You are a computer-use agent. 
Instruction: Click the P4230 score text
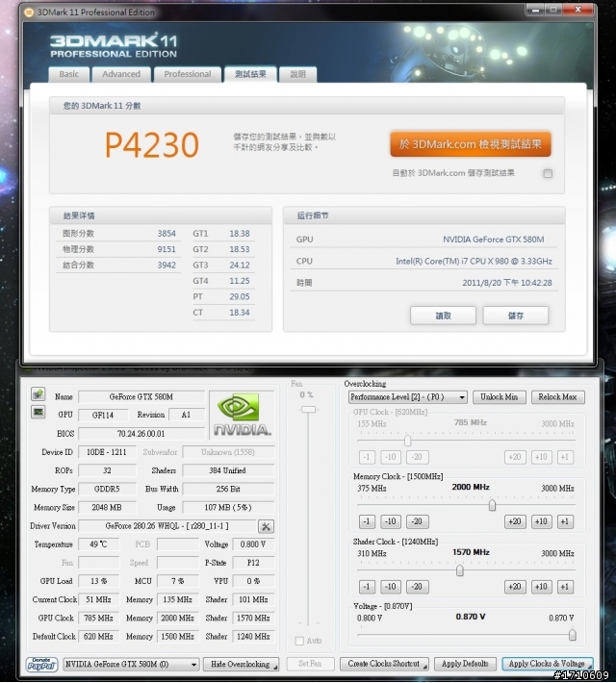(x=152, y=145)
